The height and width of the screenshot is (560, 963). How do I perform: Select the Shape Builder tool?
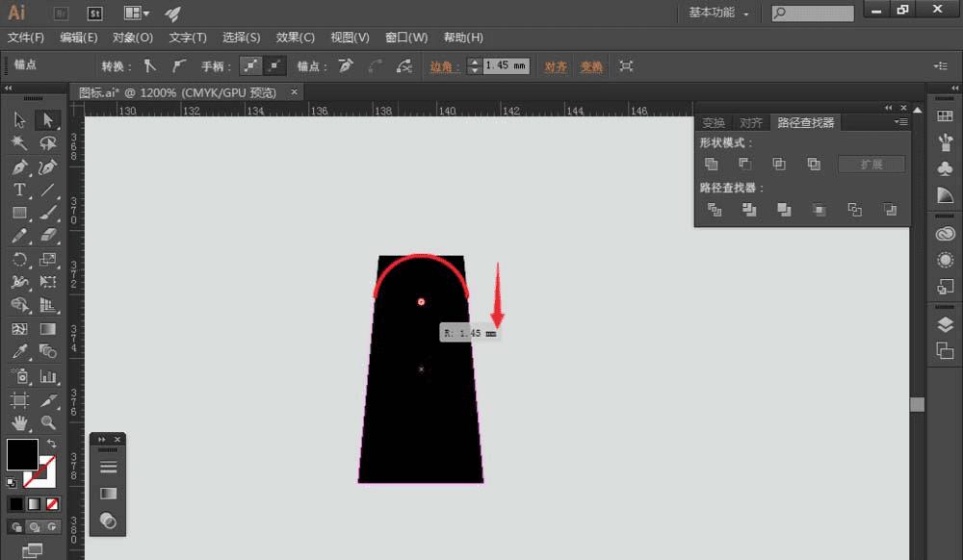click(19, 305)
